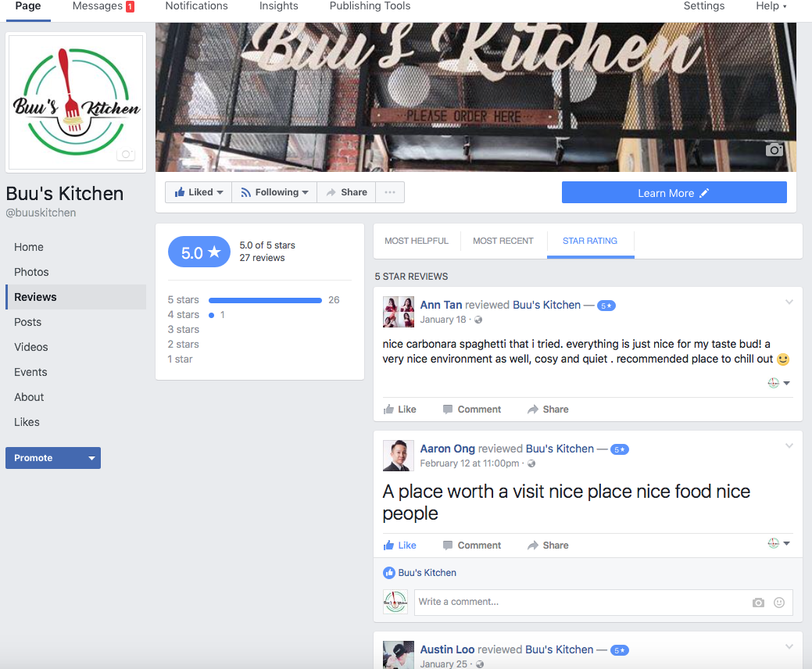Click the cover photo camera icon
Image resolution: width=812 pixels, height=669 pixels.
774,149
